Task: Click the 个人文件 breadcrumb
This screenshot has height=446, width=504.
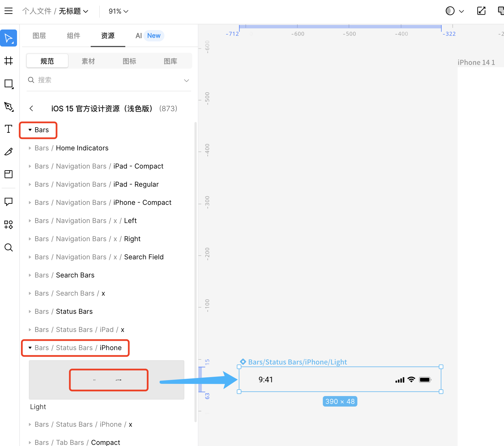Action: 37,11
